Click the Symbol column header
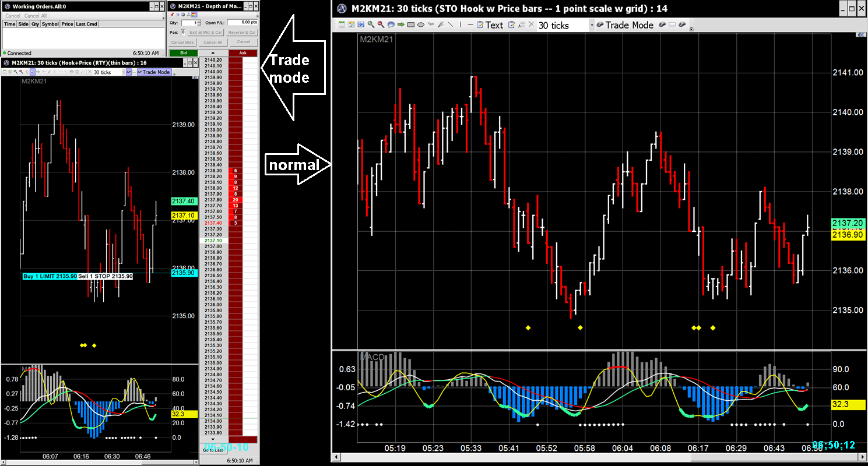 click(50, 24)
